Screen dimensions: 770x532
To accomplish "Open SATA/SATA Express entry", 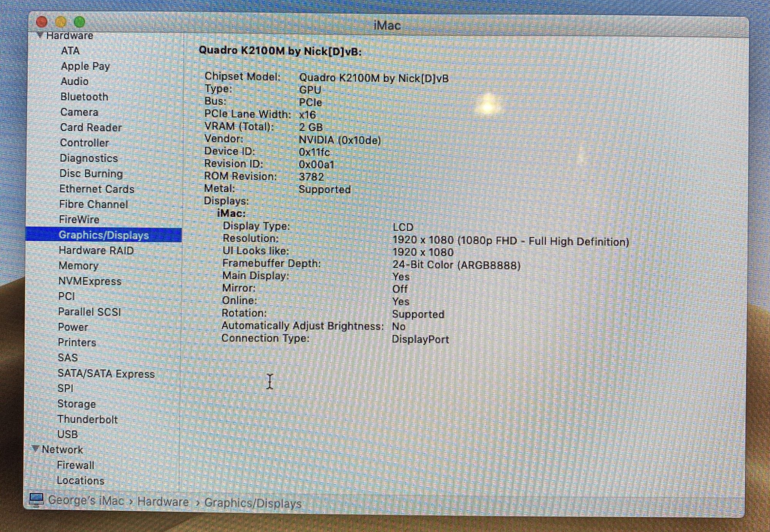I will pos(106,373).
